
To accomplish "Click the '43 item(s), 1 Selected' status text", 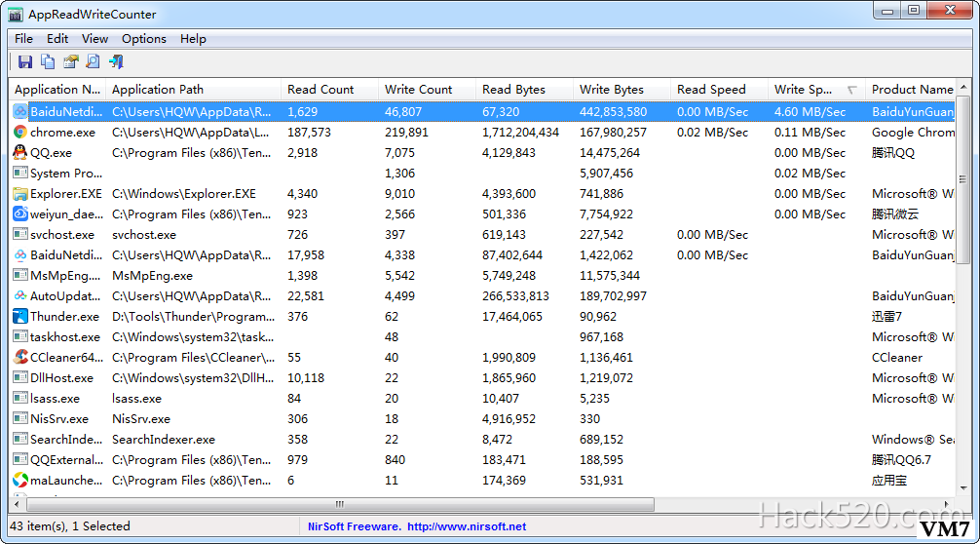I will 70,525.
